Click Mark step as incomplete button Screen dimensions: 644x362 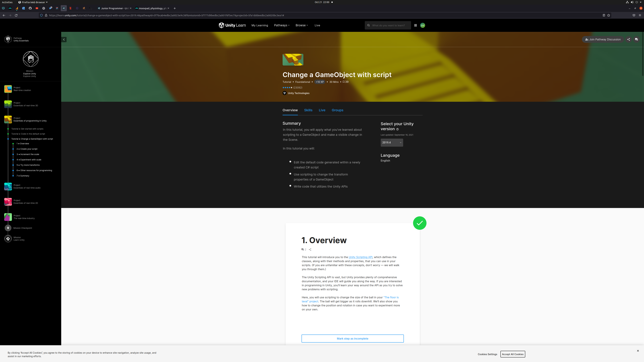(353, 339)
